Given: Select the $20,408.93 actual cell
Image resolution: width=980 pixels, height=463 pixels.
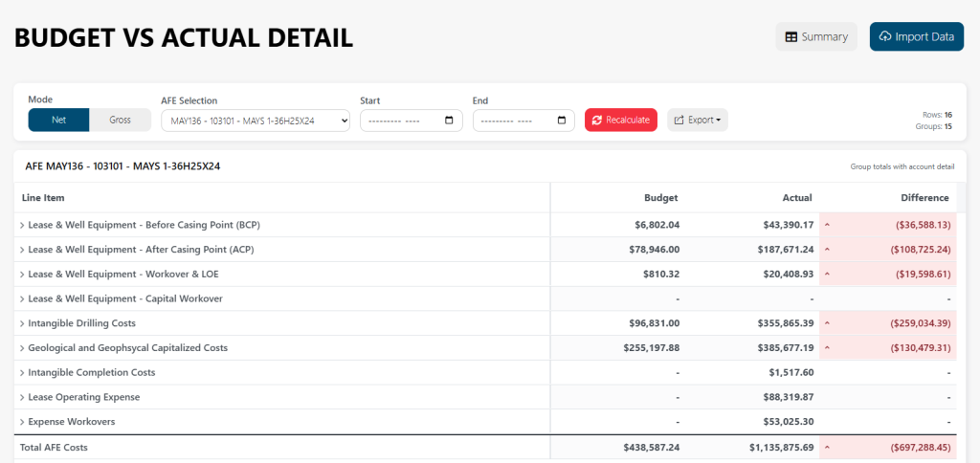Looking at the screenshot, I should [752, 275].
